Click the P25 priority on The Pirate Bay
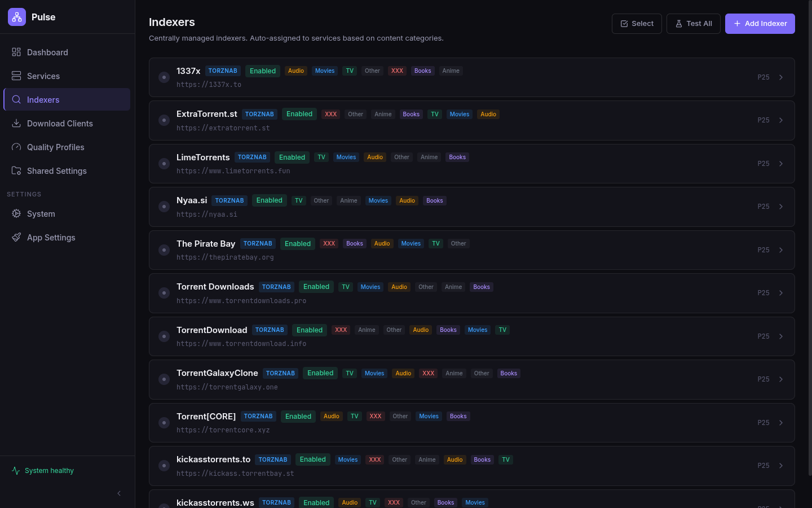 [764, 250]
